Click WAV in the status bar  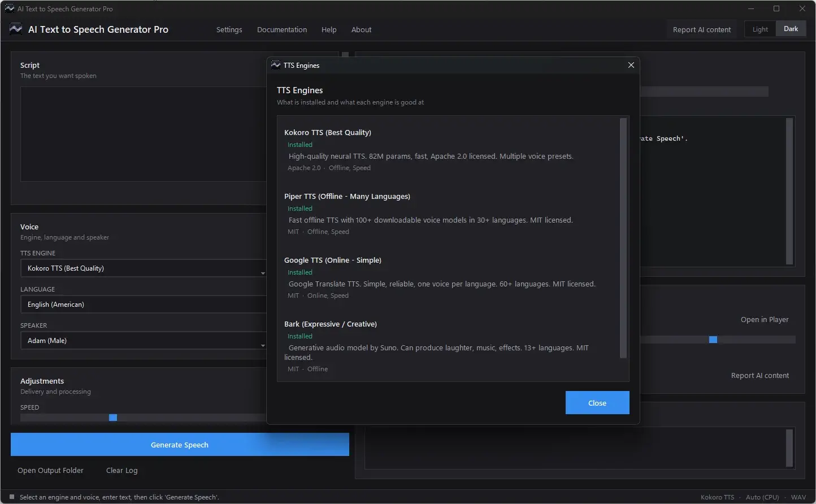coord(798,497)
